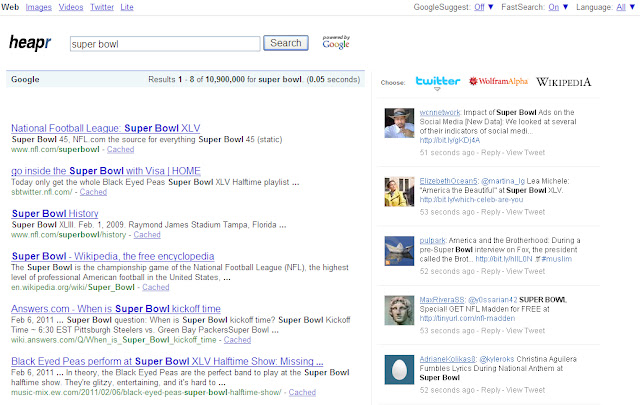Screen dimensions: 640x405
Task: Open wcnnetwork username link
Action: [440, 112]
